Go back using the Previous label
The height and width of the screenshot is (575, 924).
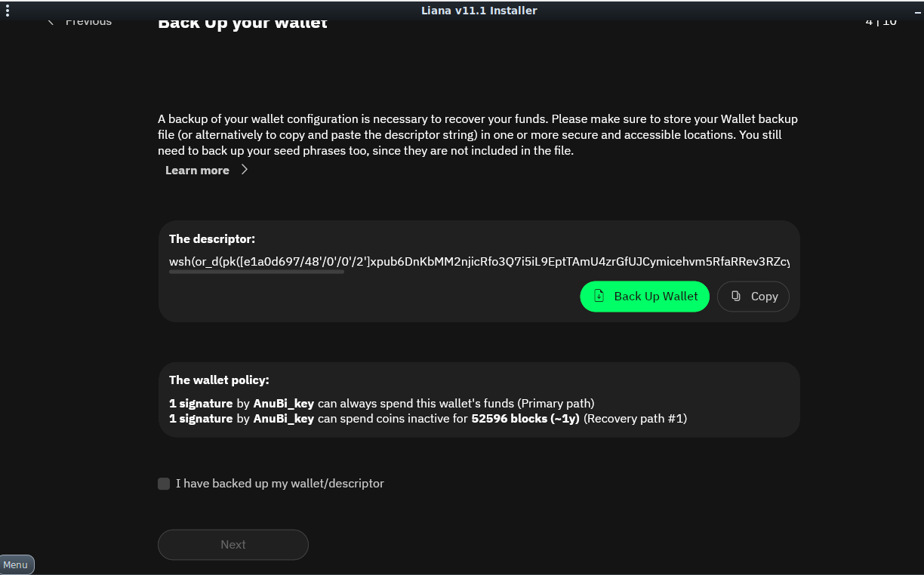pos(88,22)
